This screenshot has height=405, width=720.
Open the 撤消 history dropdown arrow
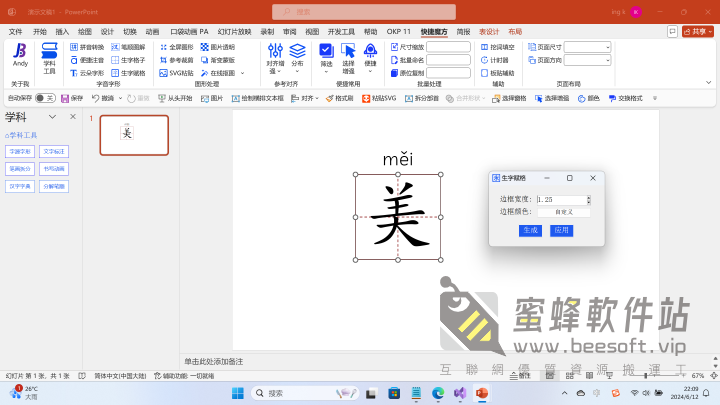(120, 98)
